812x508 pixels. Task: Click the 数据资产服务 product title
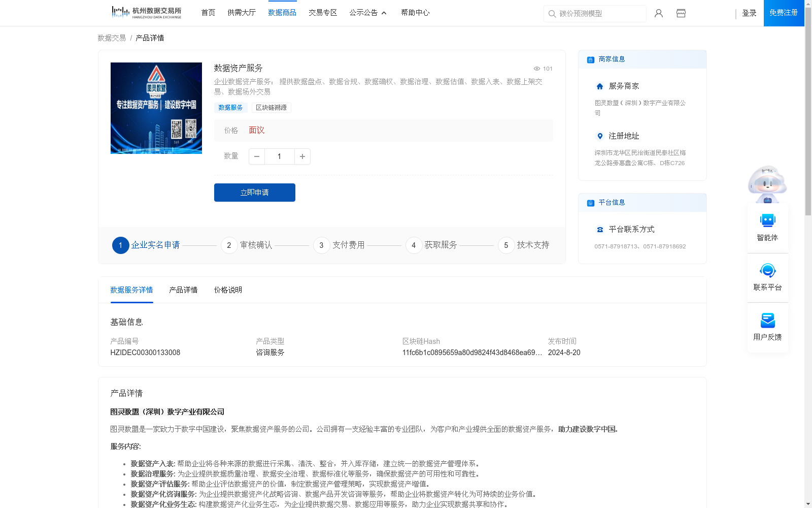(x=238, y=68)
